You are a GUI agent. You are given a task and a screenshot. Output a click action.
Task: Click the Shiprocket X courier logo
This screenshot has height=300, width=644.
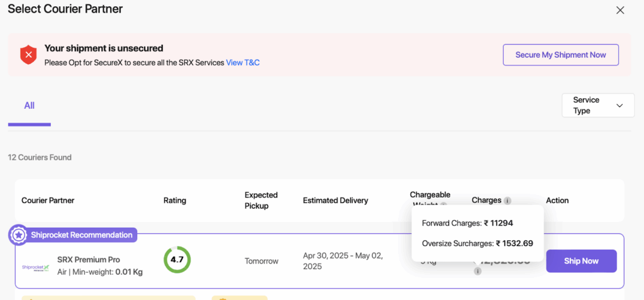(x=35, y=267)
